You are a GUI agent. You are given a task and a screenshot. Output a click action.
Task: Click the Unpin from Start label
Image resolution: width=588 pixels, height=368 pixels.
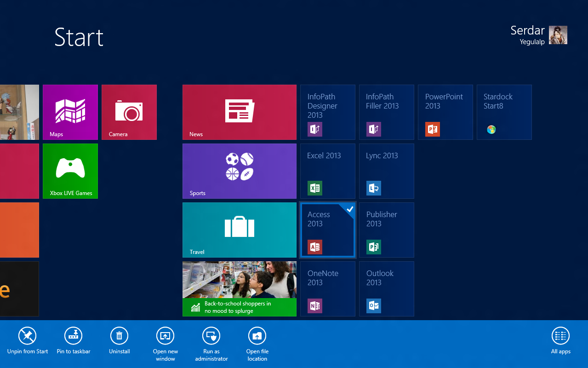[x=28, y=351]
